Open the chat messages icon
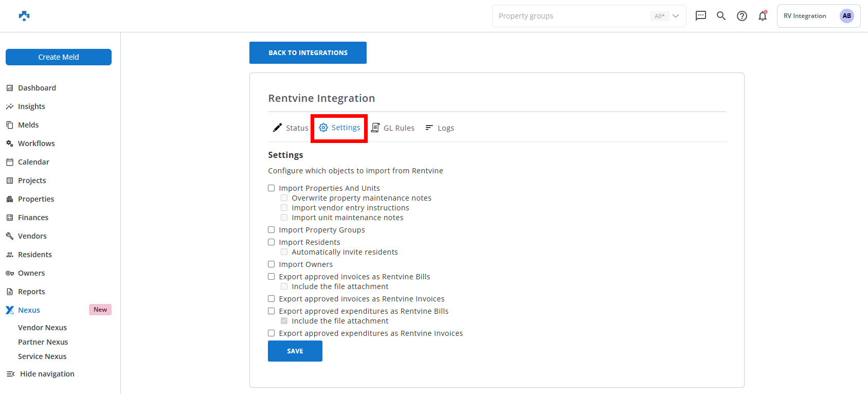Image resolution: width=868 pixels, height=394 pixels. point(700,16)
